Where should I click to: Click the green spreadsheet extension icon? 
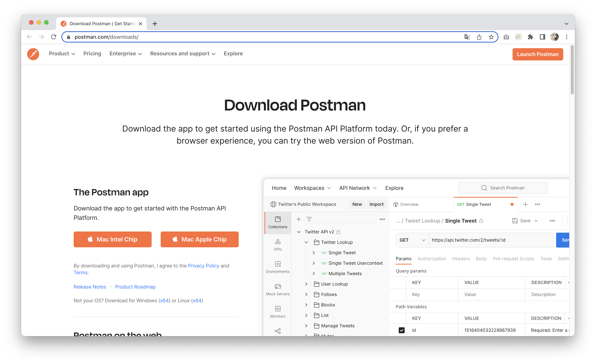click(518, 37)
